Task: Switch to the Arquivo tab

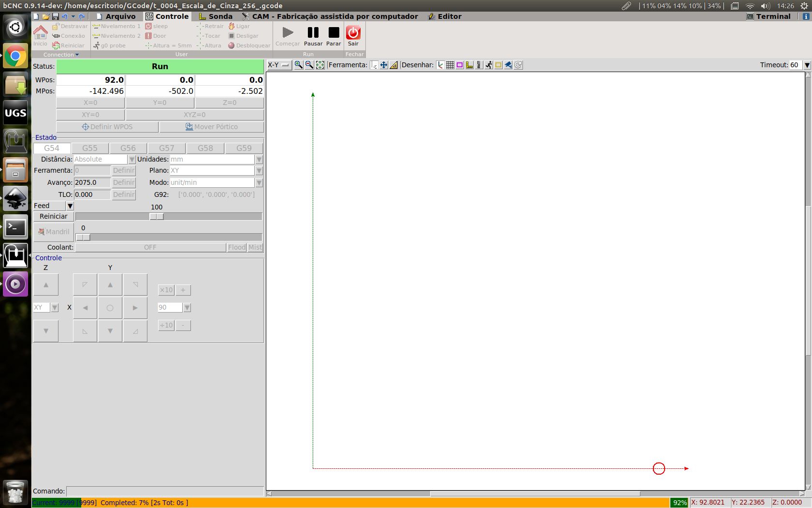Action: pyautogui.click(x=116, y=16)
